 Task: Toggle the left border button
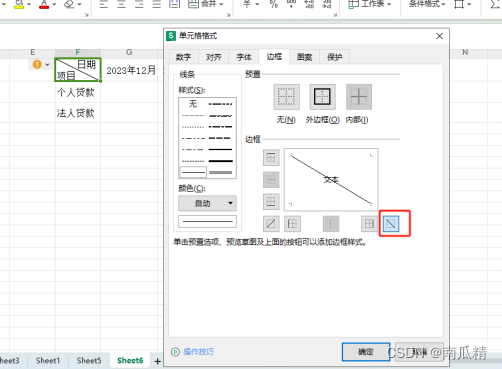click(292, 224)
